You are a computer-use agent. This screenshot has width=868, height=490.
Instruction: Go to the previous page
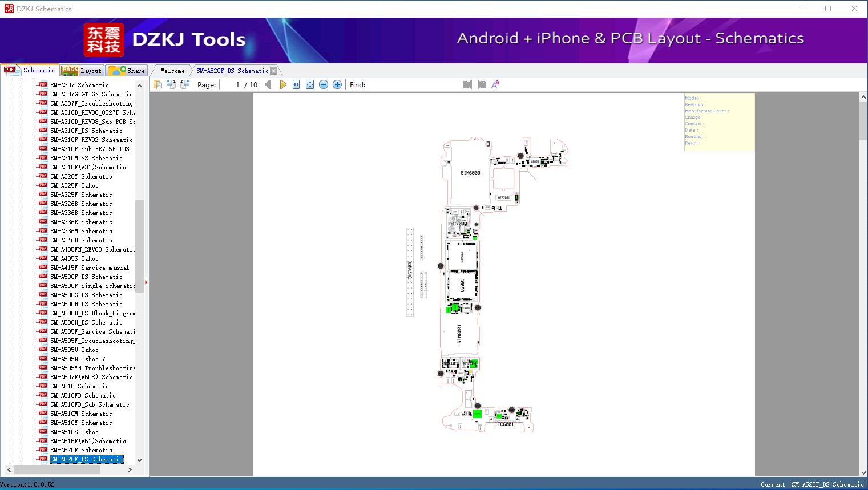click(x=268, y=84)
